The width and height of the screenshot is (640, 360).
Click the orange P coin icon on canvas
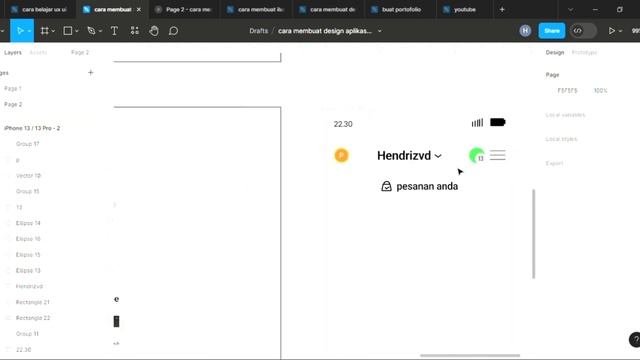tap(342, 156)
